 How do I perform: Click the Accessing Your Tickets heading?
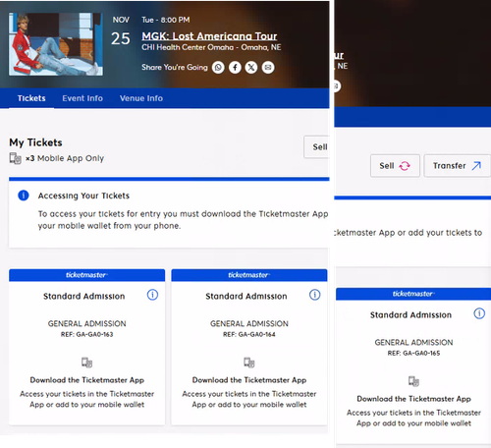click(83, 196)
